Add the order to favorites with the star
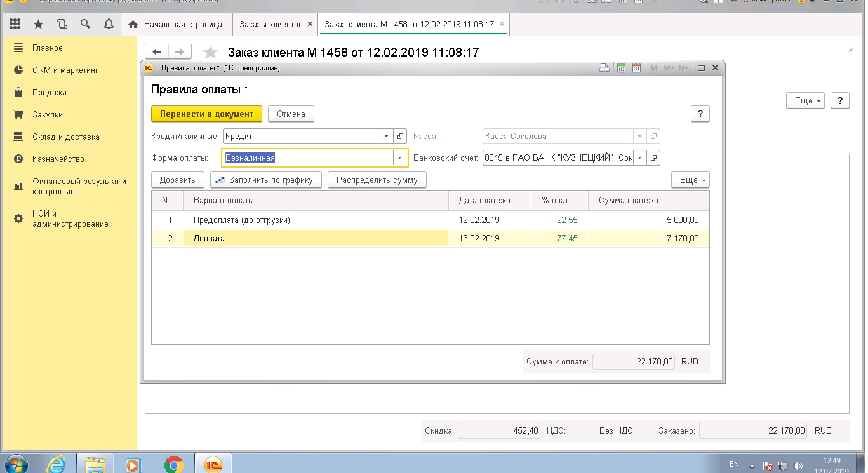The height and width of the screenshot is (473, 868). point(210,52)
